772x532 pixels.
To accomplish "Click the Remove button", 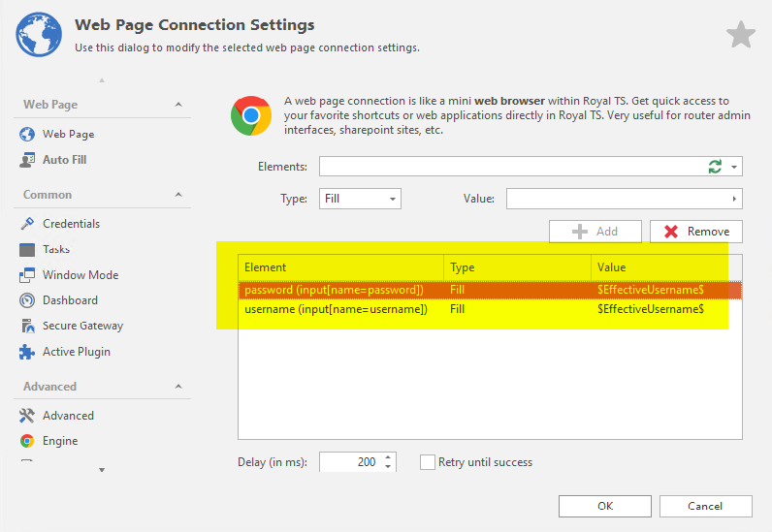I will [696, 232].
